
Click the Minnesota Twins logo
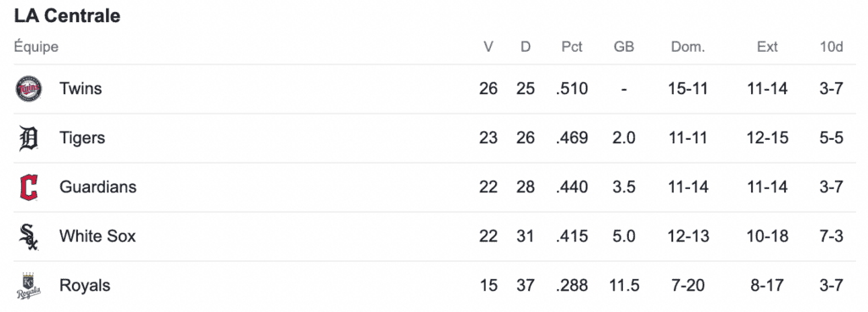pyautogui.click(x=29, y=89)
